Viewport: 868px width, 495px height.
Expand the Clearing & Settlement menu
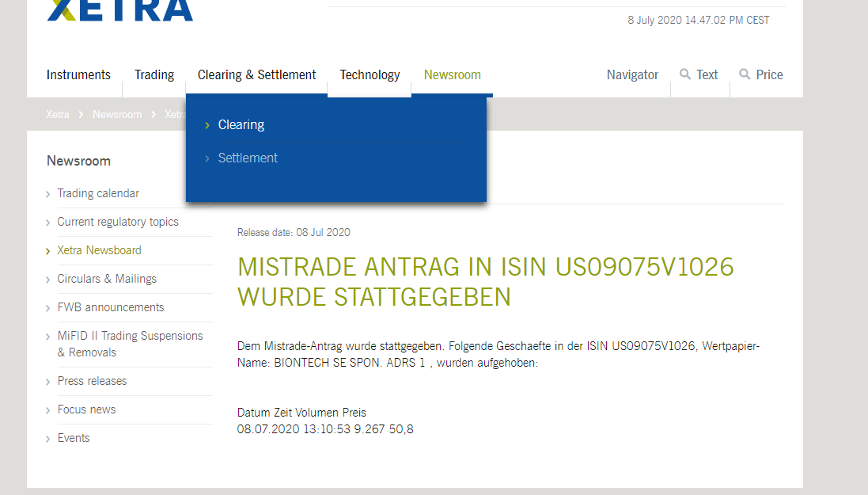point(256,74)
